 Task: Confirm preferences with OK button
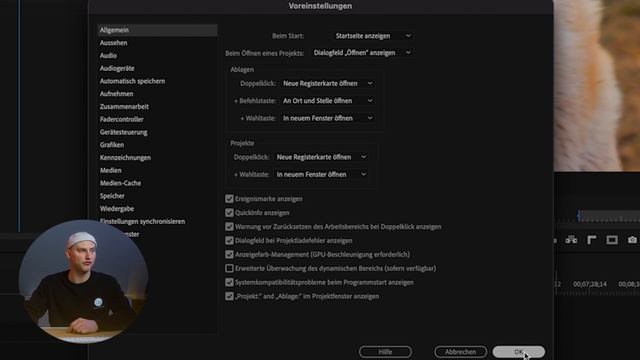click(518, 351)
